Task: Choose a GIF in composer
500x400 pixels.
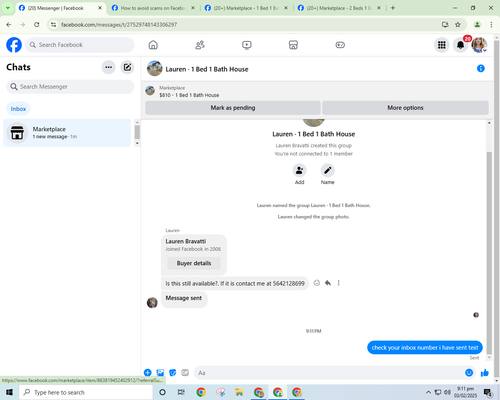Action: coord(185,373)
